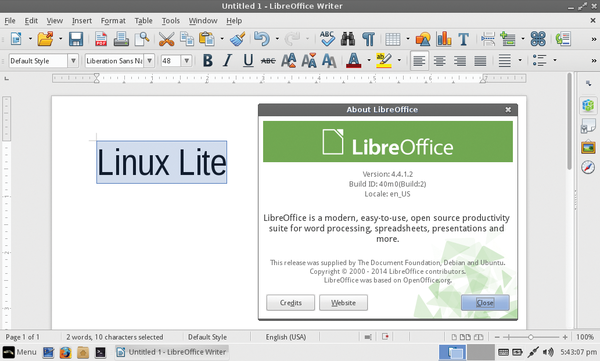Click the Credits button in About dialog
This screenshot has height=361, width=600.
[x=290, y=302]
